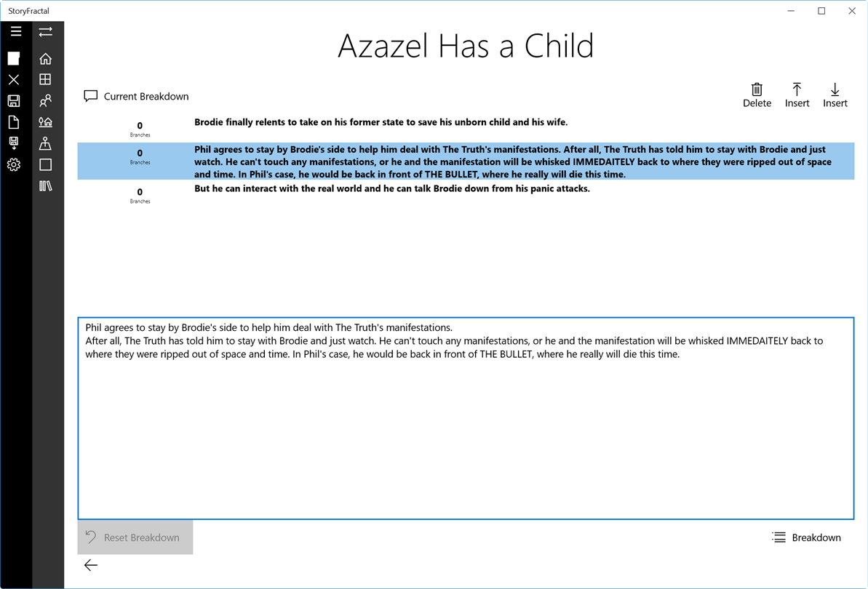
Task: Navigate back with the left arrow
Action: [x=91, y=565]
